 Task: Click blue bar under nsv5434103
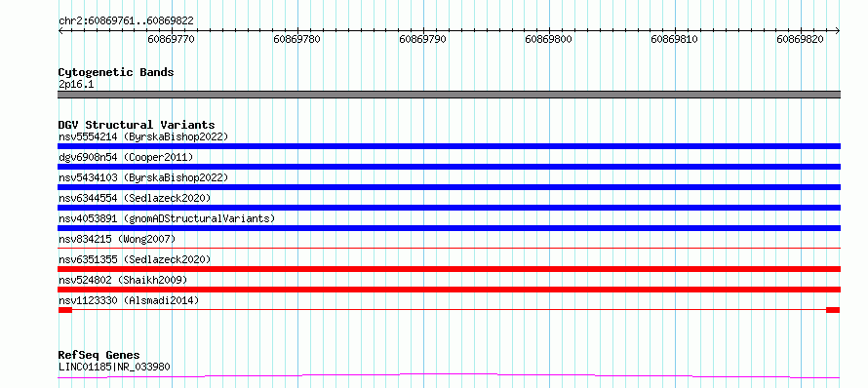click(x=449, y=187)
